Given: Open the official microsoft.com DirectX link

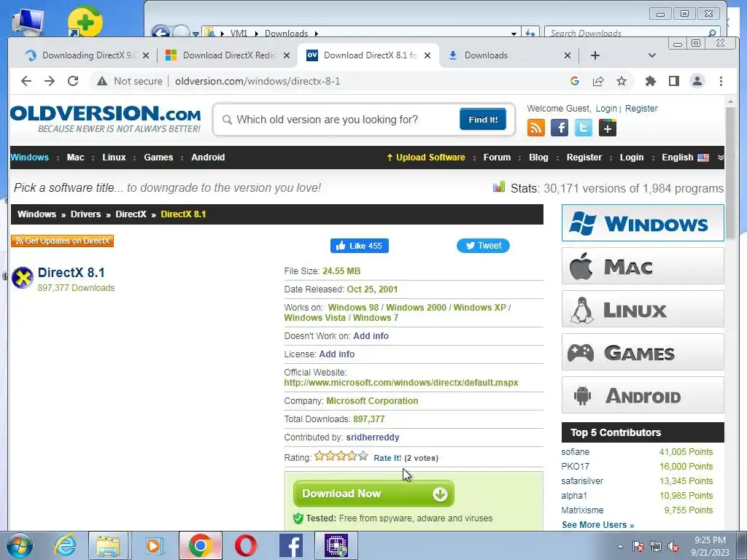Looking at the screenshot, I should [x=401, y=383].
